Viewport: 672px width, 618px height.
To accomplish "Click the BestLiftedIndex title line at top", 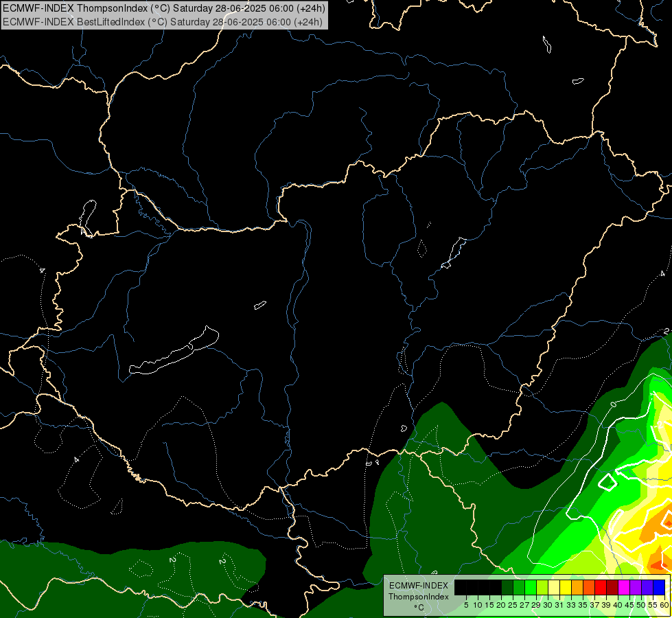I will (163, 21).
